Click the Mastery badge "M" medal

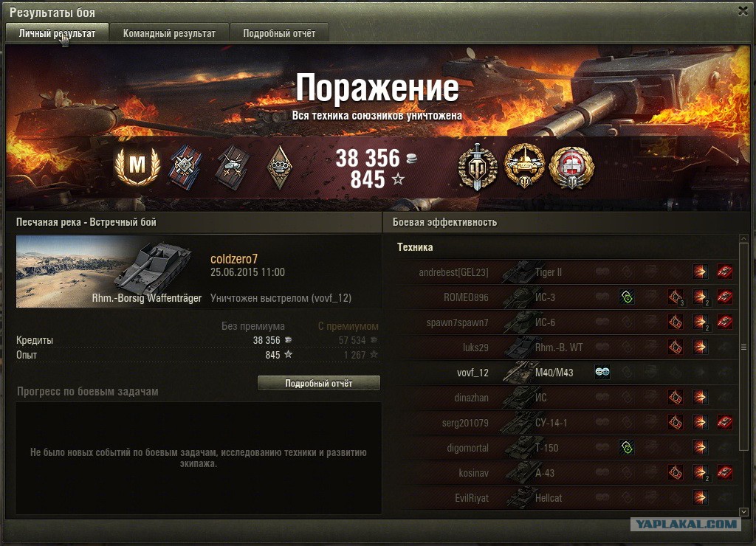click(137, 165)
